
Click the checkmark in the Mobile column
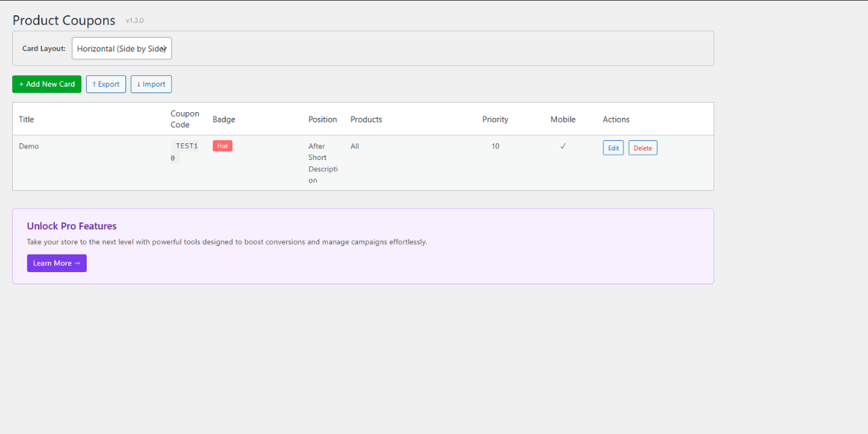(x=563, y=145)
